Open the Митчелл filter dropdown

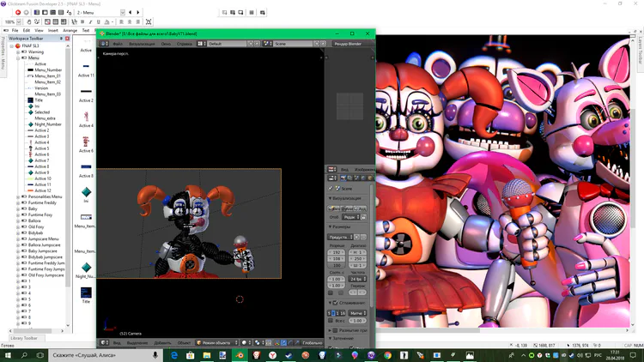click(x=357, y=313)
